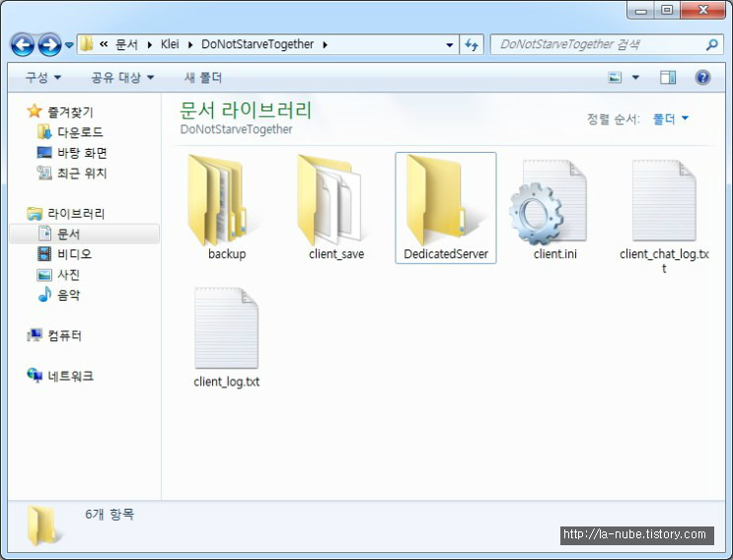Image resolution: width=733 pixels, height=560 pixels.
Task: Go back with the Back arrow button
Action: [x=22, y=45]
